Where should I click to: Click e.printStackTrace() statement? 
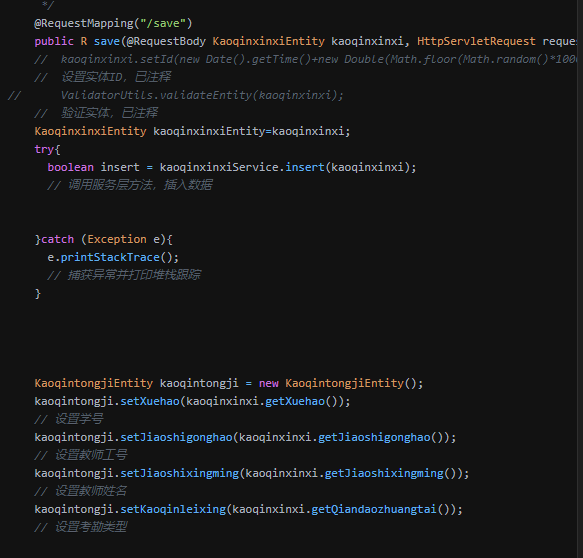113,257
